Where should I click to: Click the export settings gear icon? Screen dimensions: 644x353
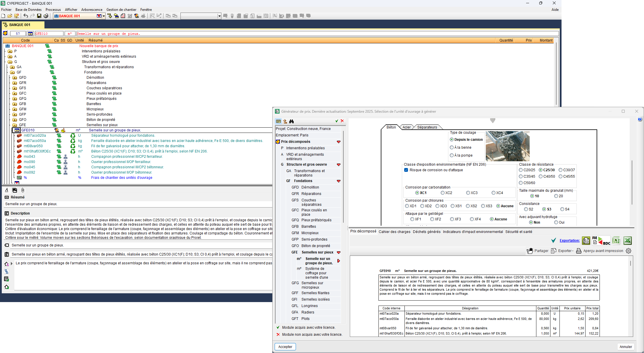pyautogui.click(x=628, y=251)
